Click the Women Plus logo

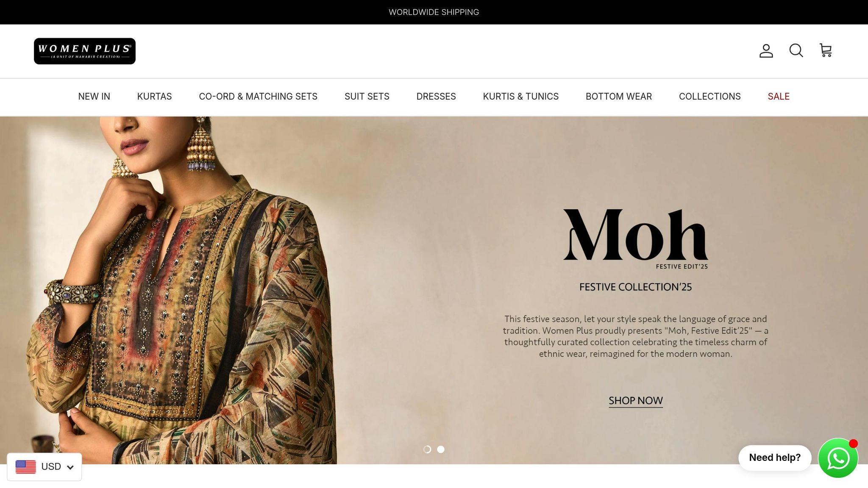coord(85,51)
